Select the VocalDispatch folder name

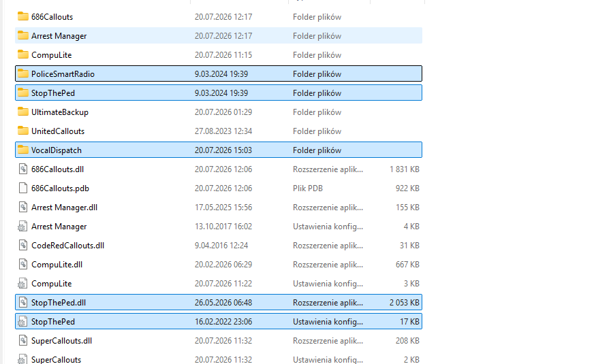[57, 150]
